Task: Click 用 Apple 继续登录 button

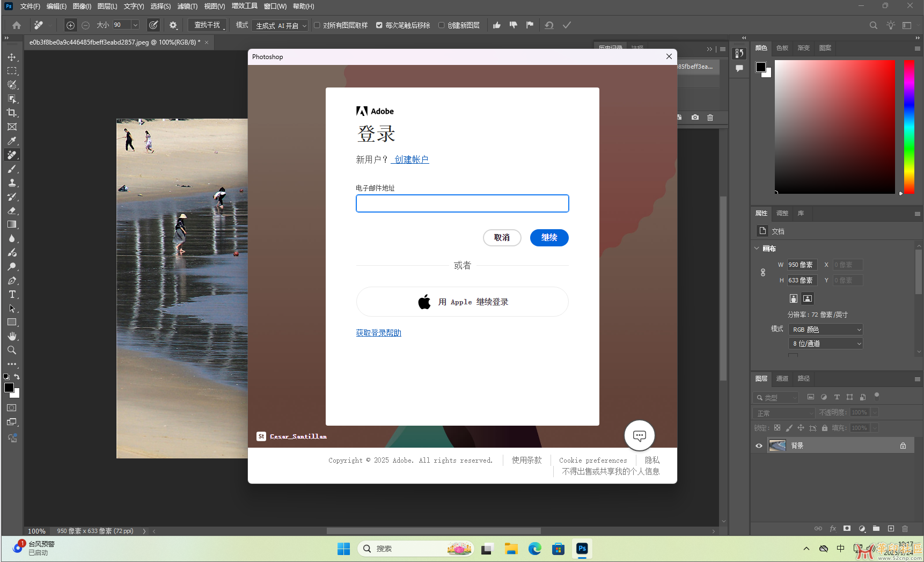Action: (x=463, y=302)
